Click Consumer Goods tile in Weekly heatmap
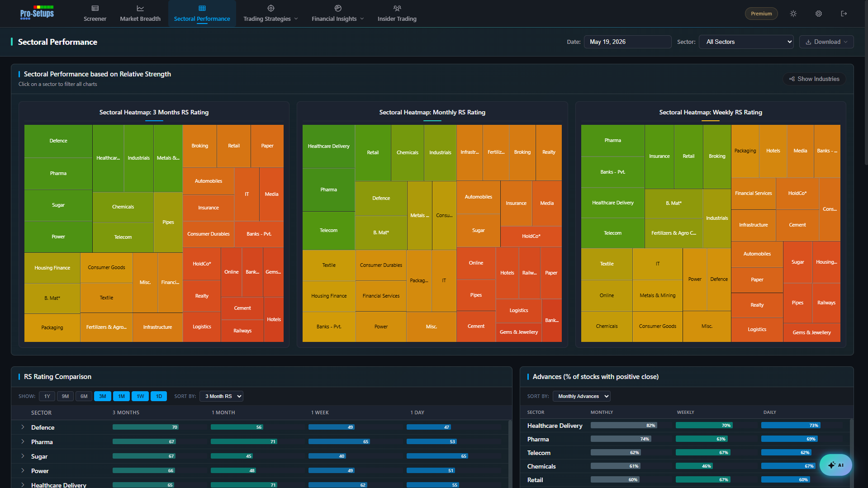This screenshot has height=488, width=868. 658,327
